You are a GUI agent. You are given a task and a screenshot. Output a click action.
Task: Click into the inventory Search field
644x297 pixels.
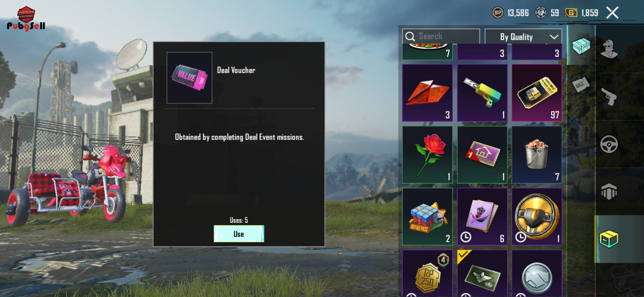[x=441, y=36]
